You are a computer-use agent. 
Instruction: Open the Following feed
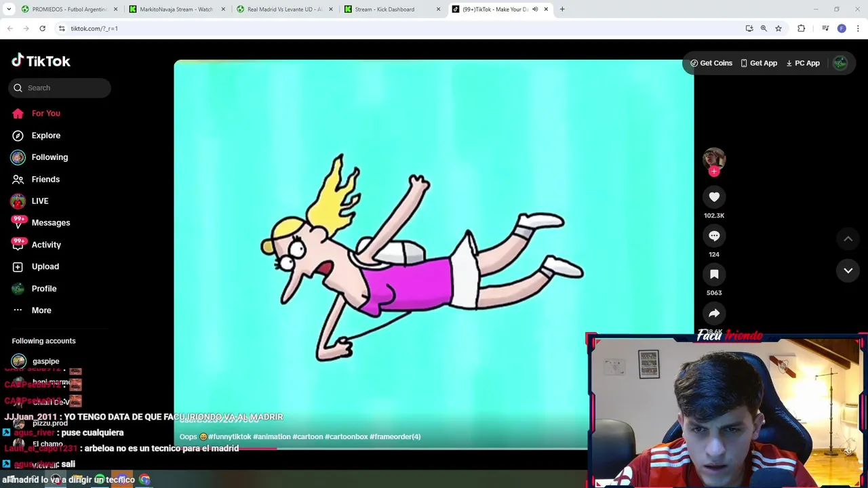50,157
